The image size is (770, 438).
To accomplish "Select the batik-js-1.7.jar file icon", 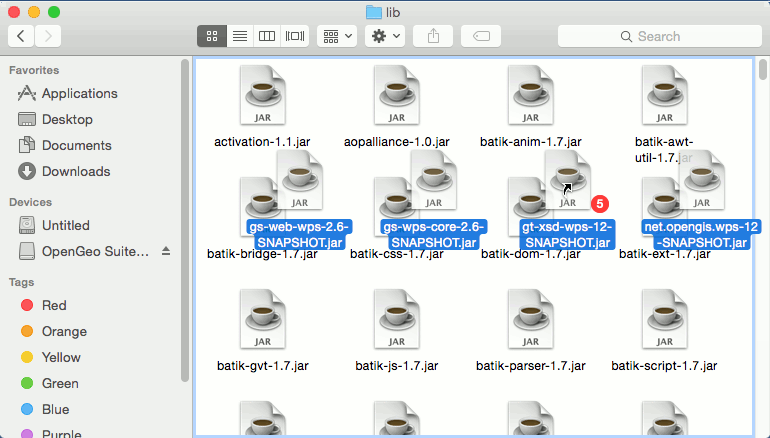I will pos(397,321).
